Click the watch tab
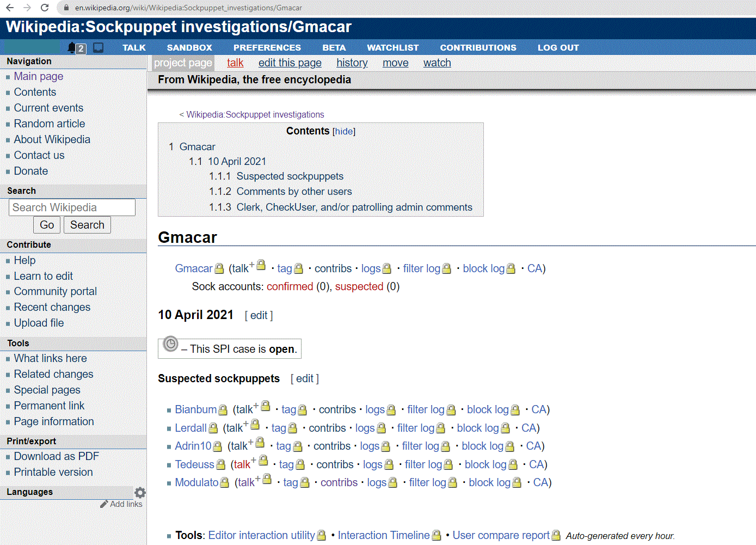Screen dimensions: 756x545 point(437,63)
